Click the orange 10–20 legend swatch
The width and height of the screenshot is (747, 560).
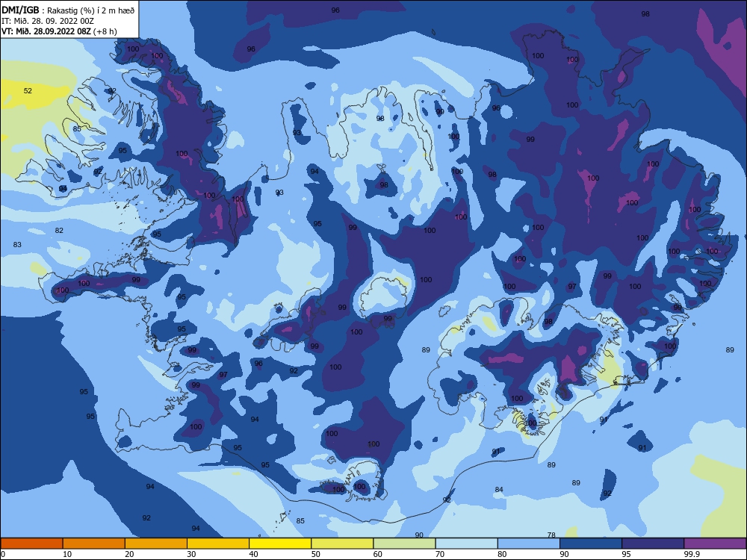pyautogui.click(x=94, y=544)
